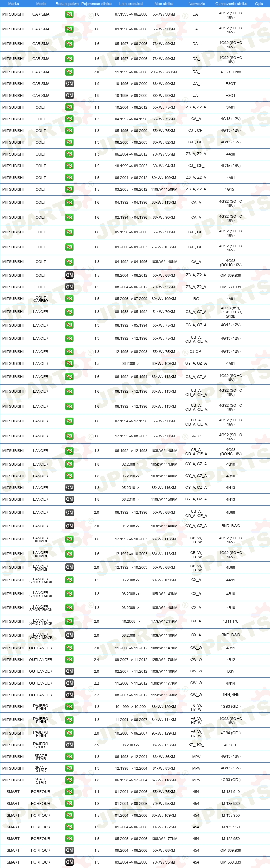This screenshot has height=868, width=270.
Task: Click the PB petrol icon in the Carisma 4G63 Turbo row
Action: click(x=69, y=72)
